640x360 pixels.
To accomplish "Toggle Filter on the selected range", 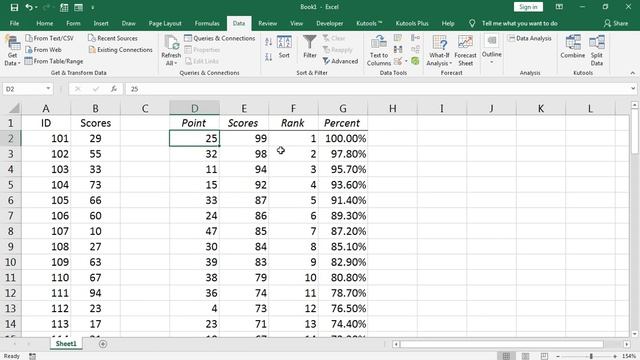I will coord(310,47).
